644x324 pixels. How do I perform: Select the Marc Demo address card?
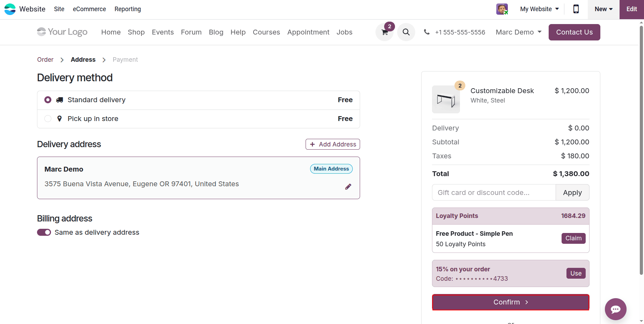pos(198,178)
